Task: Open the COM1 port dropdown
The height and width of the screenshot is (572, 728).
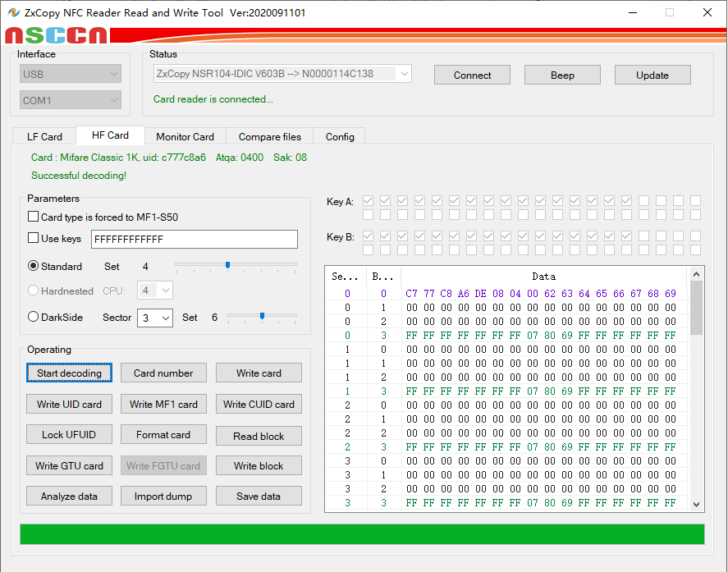Action: [71, 100]
